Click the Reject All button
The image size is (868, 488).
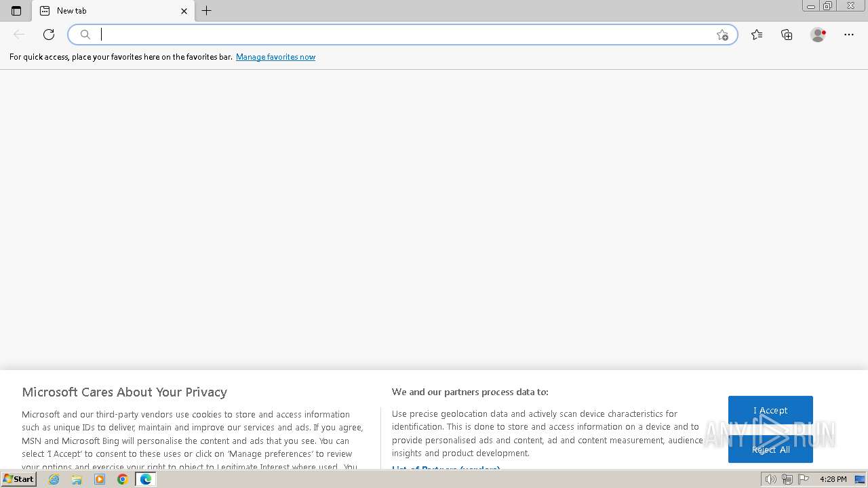click(x=770, y=449)
